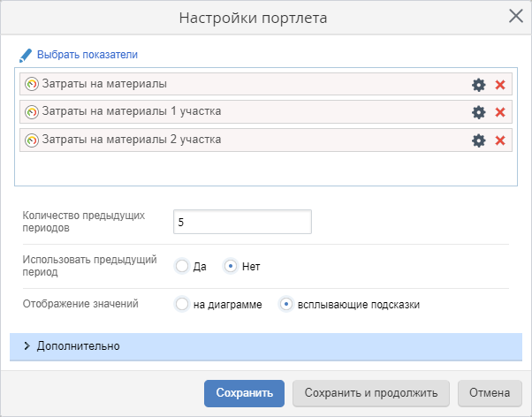Expand the Дополнительно section
Image resolution: width=532 pixels, height=417 pixels.
click(78, 346)
